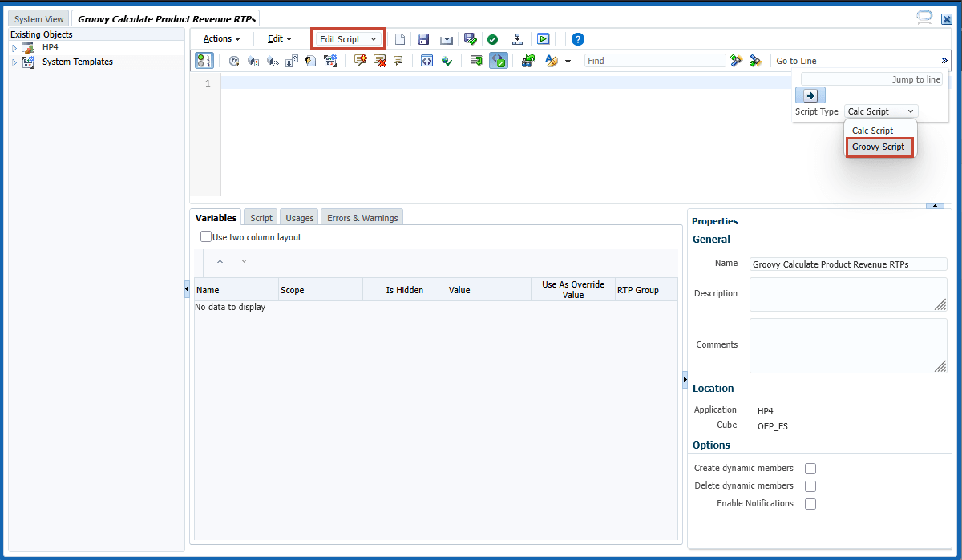Open Help with the question mark icon
The width and height of the screenshot is (962, 560).
click(x=576, y=38)
